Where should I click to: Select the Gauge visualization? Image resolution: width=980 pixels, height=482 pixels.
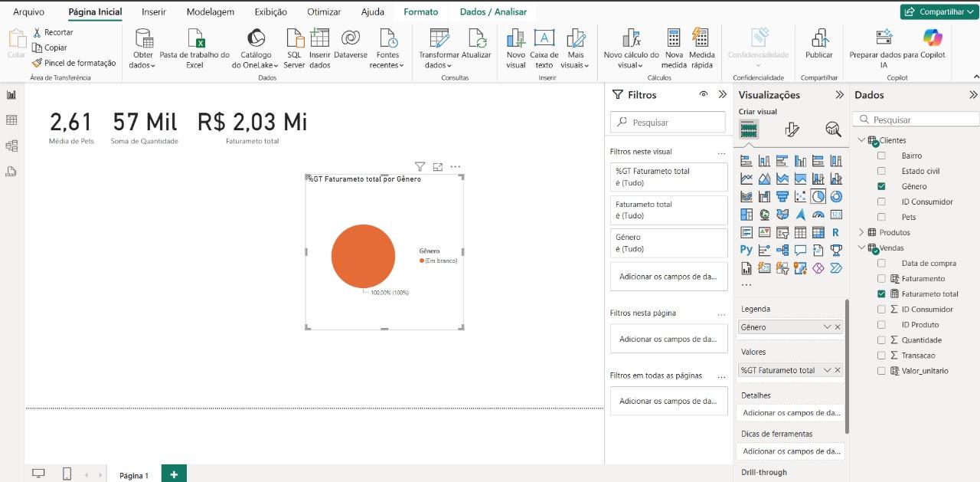818,215
